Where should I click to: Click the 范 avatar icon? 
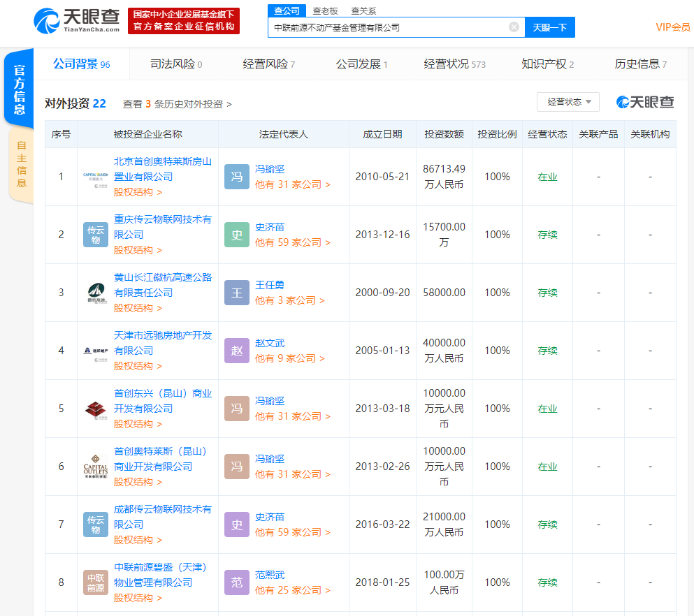pyautogui.click(x=237, y=582)
